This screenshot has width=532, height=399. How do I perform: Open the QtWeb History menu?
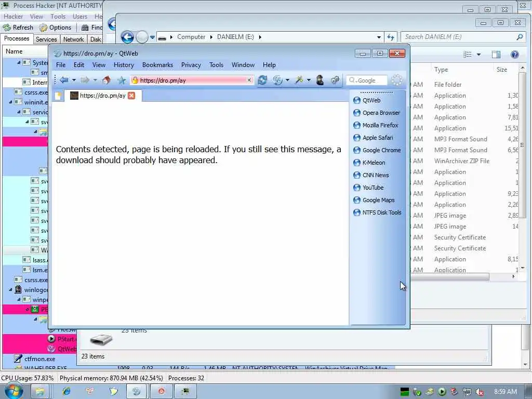tap(124, 65)
